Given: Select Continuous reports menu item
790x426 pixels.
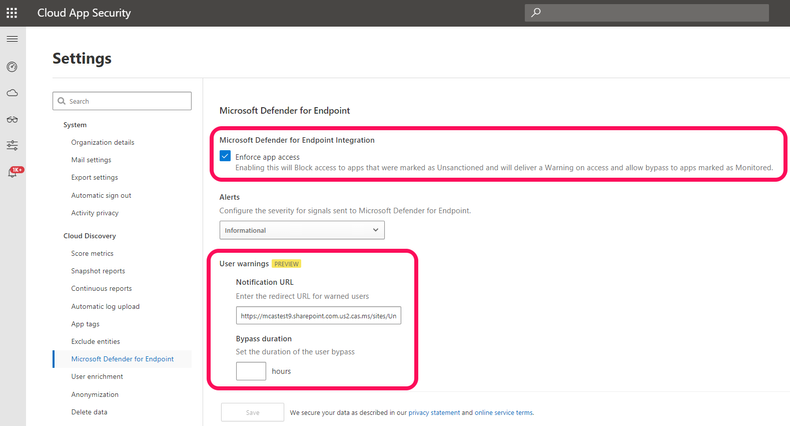Looking at the screenshot, I should click(101, 289).
